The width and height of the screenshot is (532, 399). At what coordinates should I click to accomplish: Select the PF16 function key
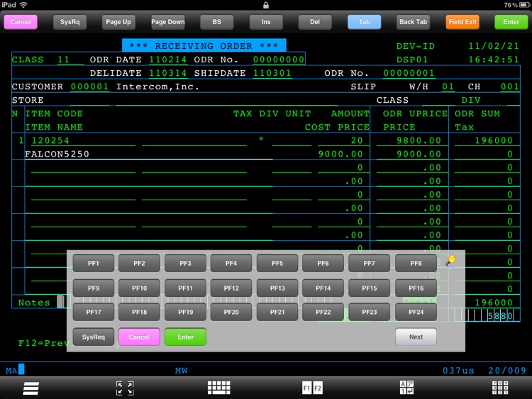[x=416, y=288]
